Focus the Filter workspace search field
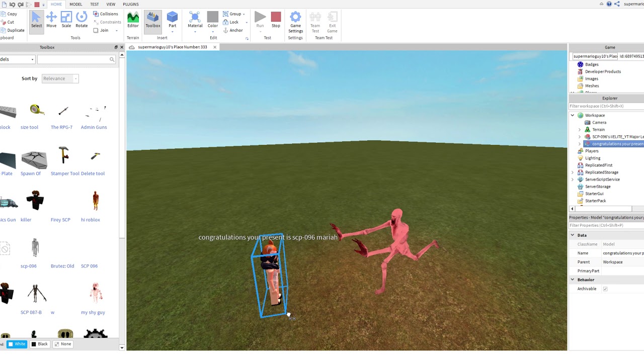Screen dimensions: 644x362 [606, 106]
